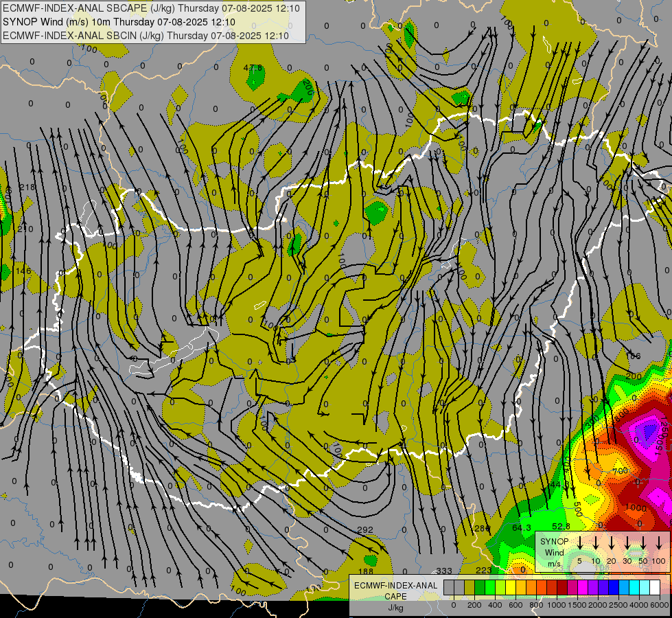The width and height of the screenshot is (672, 618).
Task: Click the white cross marker in red area
Action: tap(638, 483)
